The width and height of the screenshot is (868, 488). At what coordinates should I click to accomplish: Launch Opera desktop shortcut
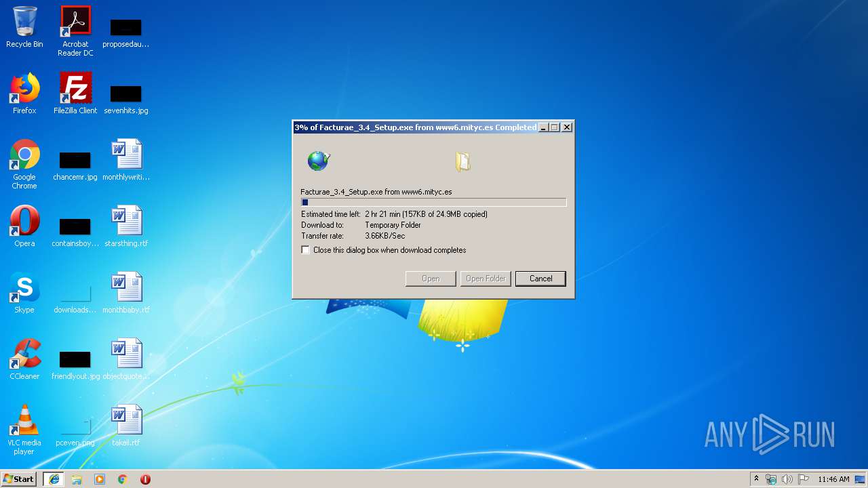tap(24, 226)
